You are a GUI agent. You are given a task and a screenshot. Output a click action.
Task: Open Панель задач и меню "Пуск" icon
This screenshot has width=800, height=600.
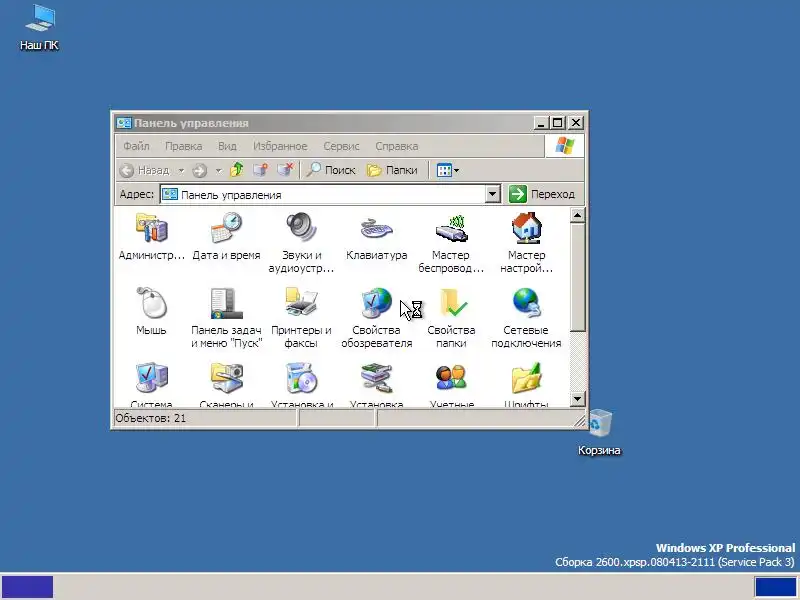click(x=226, y=303)
